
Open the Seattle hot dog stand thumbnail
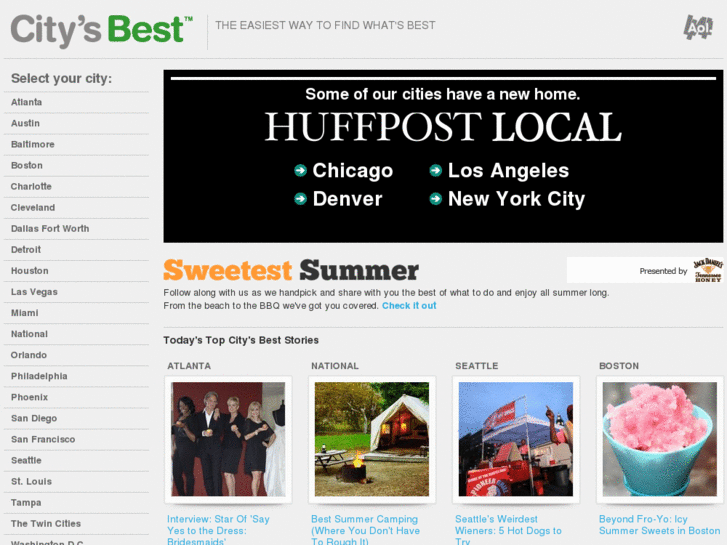[516, 439]
